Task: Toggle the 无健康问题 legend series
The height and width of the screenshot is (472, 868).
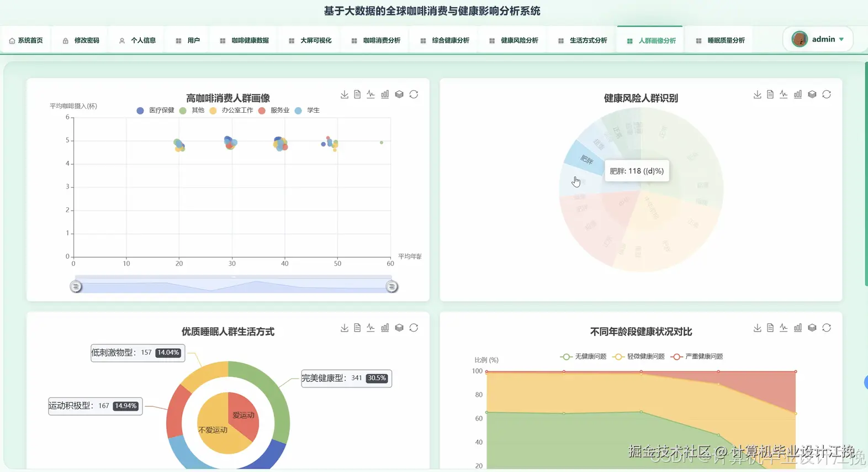Action: coord(583,356)
